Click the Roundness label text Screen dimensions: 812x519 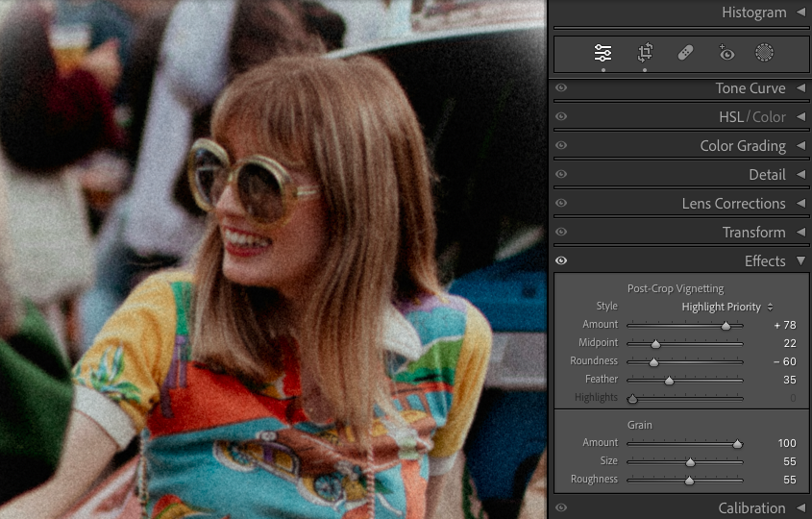coord(594,360)
